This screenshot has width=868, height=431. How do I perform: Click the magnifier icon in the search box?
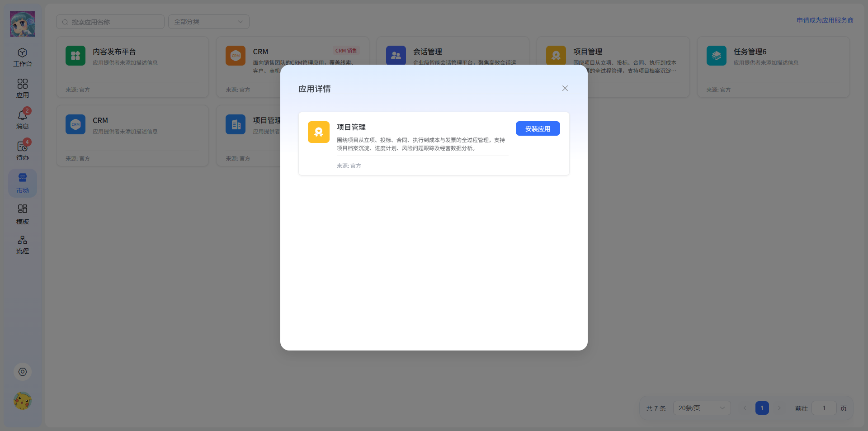[x=65, y=22]
